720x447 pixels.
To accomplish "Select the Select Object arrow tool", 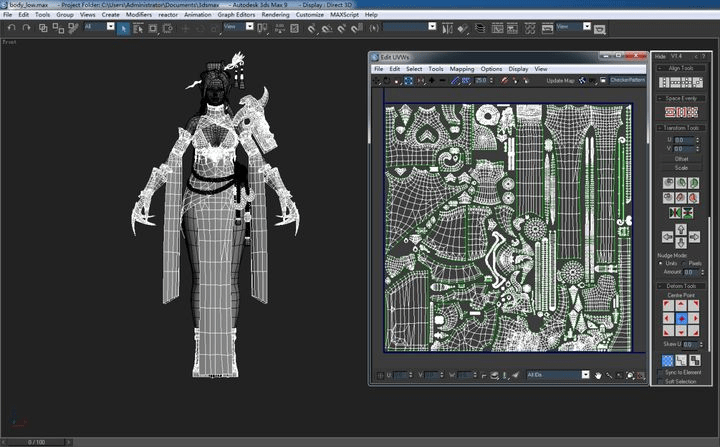I will coord(123,28).
